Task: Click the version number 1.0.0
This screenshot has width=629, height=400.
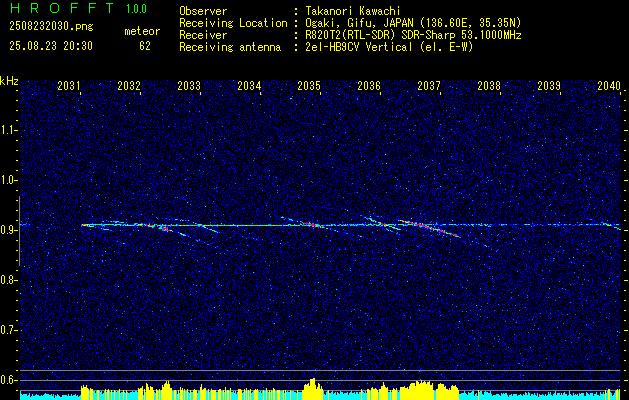Action: [x=136, y=9]
